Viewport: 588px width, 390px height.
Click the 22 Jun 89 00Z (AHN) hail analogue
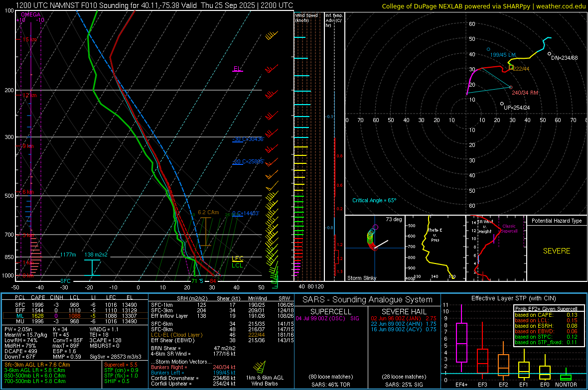coord(404,324)
